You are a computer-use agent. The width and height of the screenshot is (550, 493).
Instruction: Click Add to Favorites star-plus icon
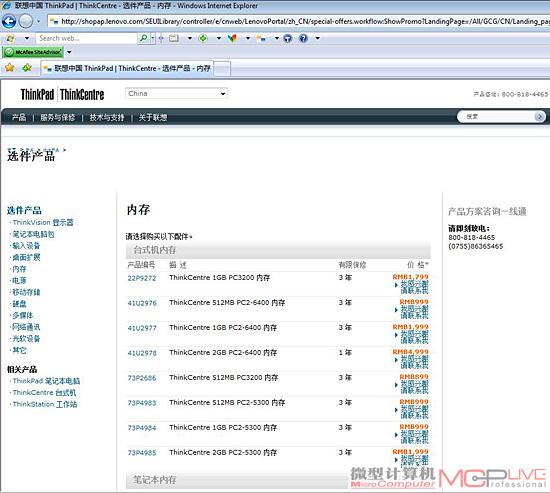click(27, 67)
